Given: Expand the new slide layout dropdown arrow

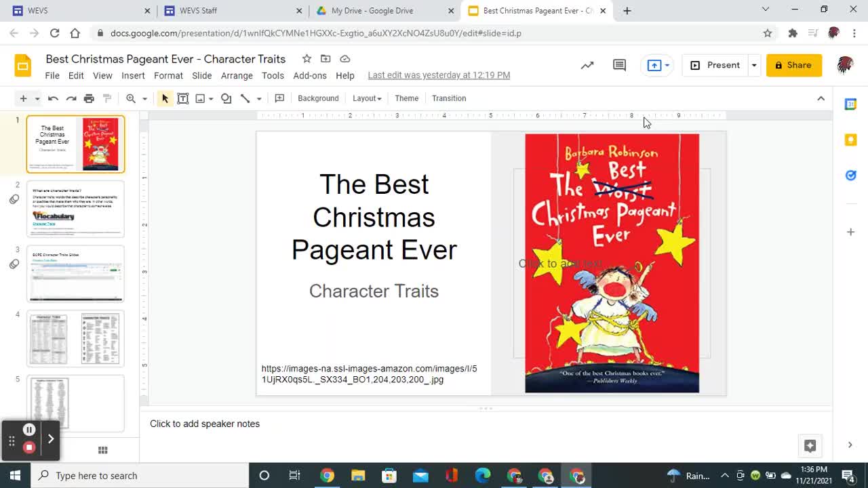Looking at the screenshot, I should (x=37, y=99).
